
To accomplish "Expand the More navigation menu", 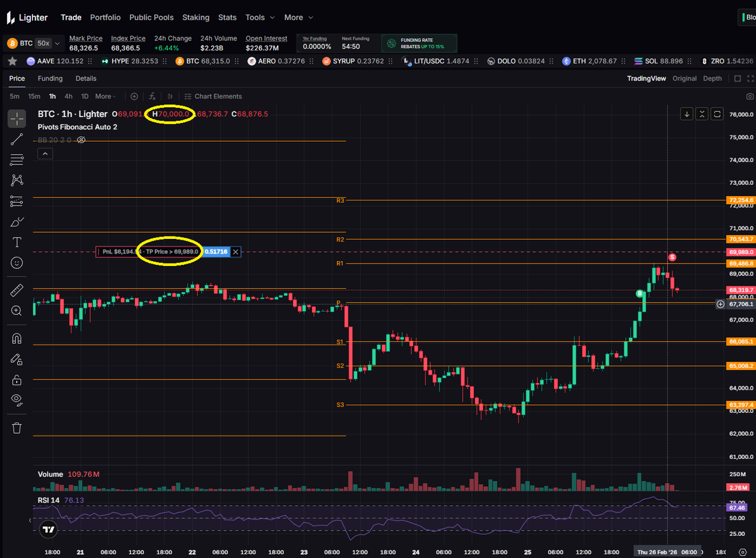I will [x=298, y=18].
